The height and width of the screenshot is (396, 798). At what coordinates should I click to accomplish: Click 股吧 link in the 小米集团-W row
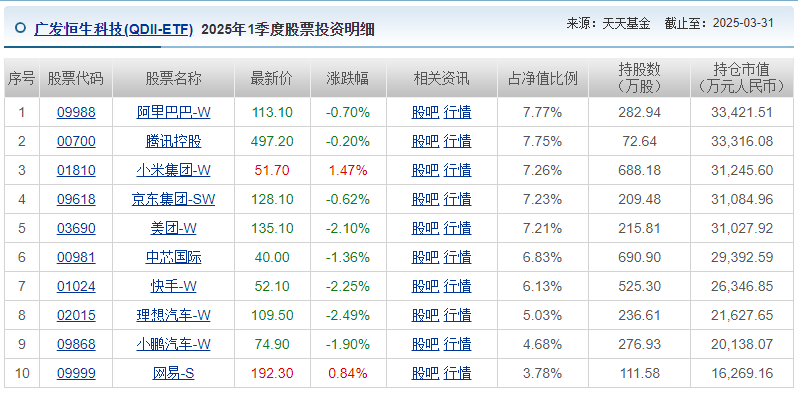(x=425, y=170)
